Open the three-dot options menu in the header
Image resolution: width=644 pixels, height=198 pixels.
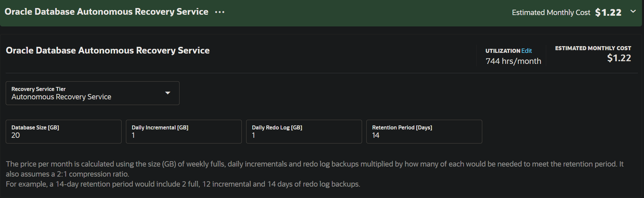(220, 12)
